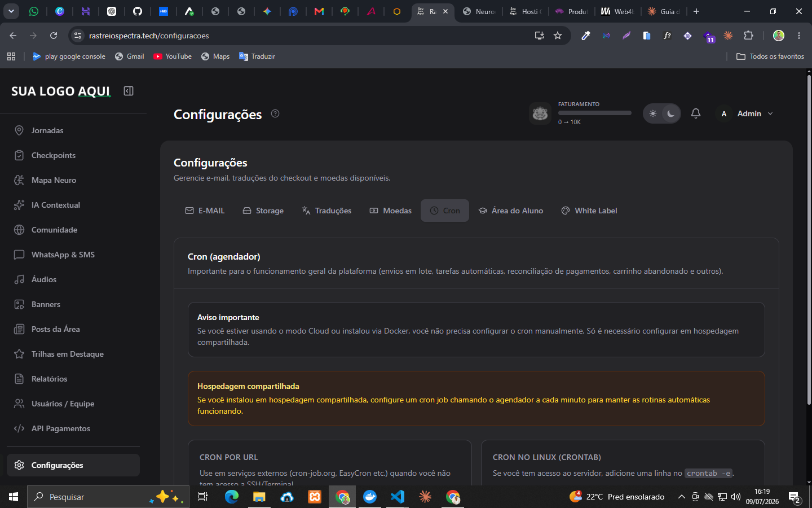Open Todos os favoritos folder
Screen dimensions: 812x508
point(770,56)
